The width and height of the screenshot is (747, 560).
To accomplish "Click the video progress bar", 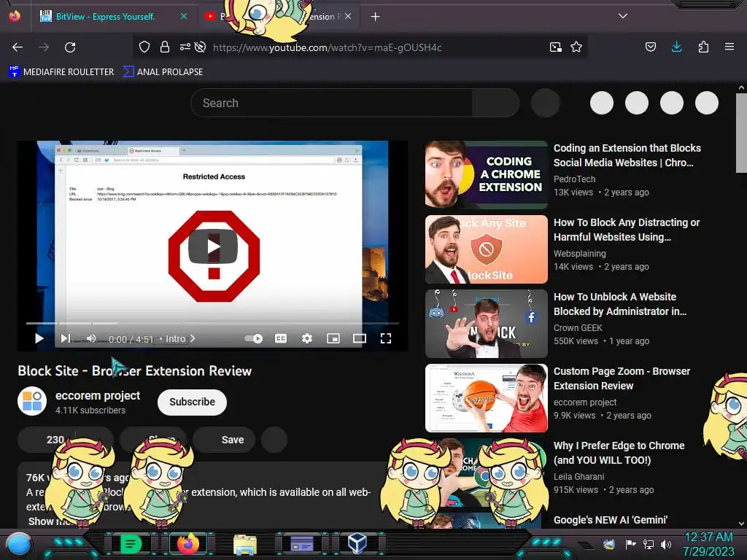I will tap(212, 323).
